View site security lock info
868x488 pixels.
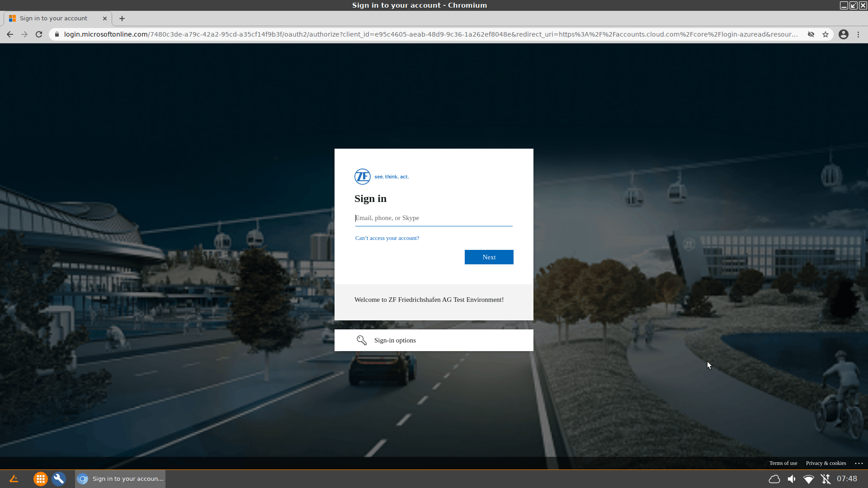pyautogui.click(x=57, y=34)
